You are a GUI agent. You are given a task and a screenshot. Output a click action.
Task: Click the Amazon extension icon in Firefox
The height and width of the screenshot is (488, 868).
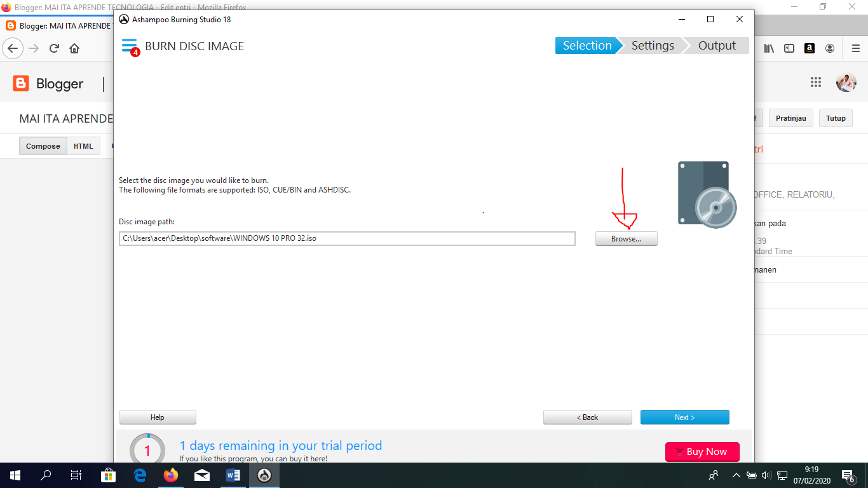[x=810, y=48]
